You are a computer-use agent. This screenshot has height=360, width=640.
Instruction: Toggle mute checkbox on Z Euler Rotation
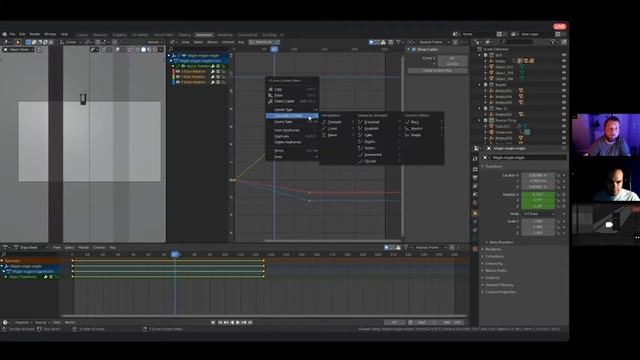pyautogui.click(x=218, y=82)
